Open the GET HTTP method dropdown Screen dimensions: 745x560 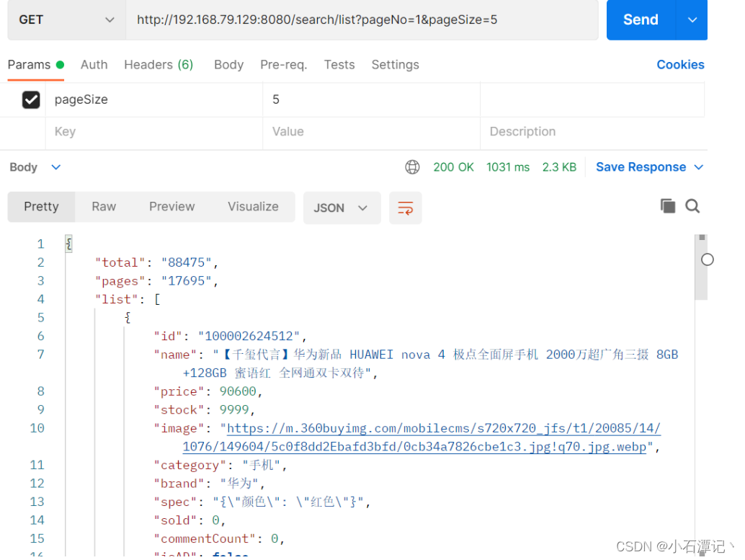pos(66,20)
